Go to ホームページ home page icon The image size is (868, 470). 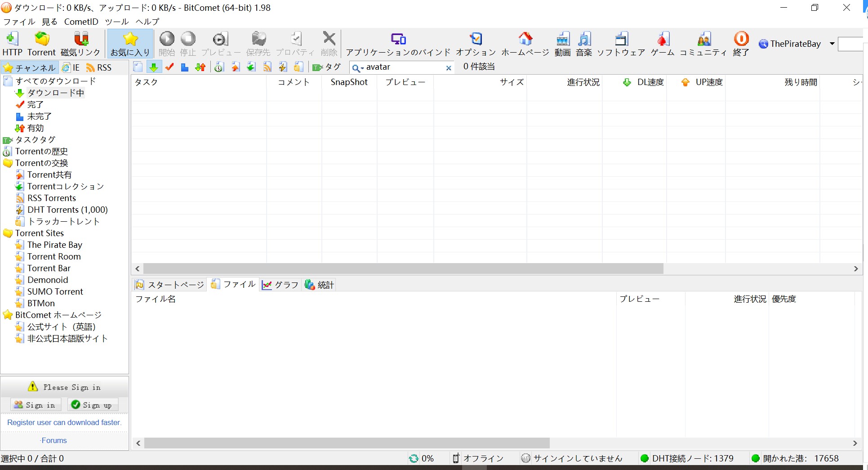525,44
